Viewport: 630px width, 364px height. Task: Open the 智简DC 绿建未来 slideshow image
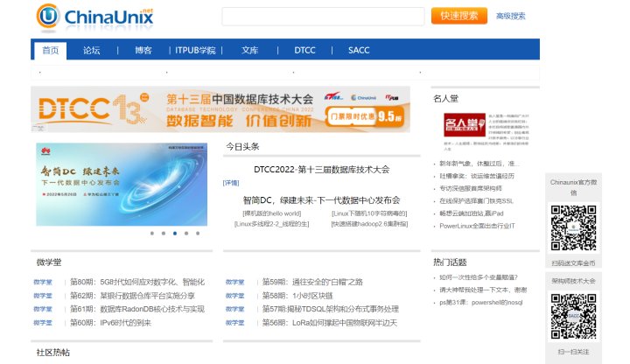click(x=121, y=184)
